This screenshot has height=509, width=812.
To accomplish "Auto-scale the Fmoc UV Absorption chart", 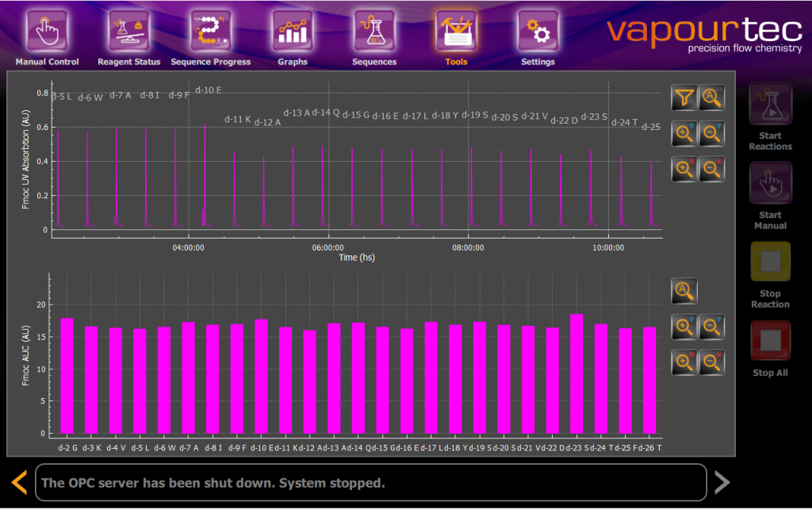I will [712, 98].
